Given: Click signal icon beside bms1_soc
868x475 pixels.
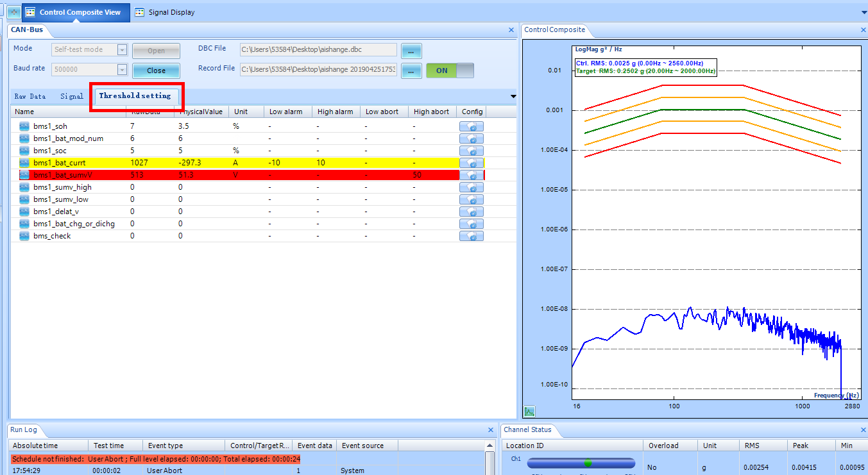Looking at the screenshot, I should 24,151.
